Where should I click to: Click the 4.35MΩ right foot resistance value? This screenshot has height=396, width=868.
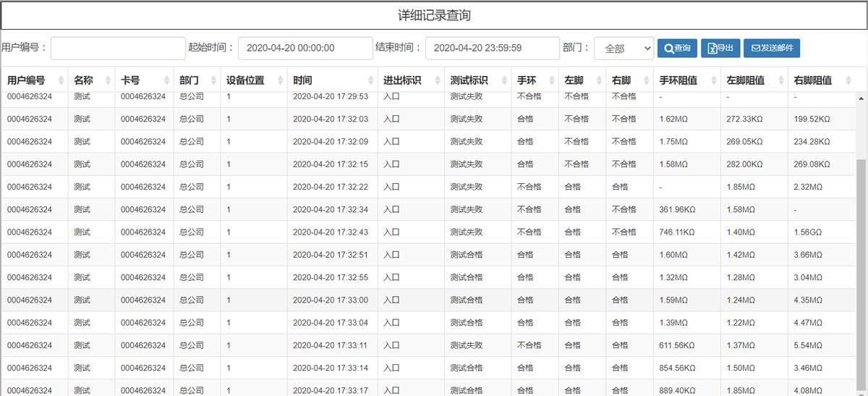click(808, 300)
